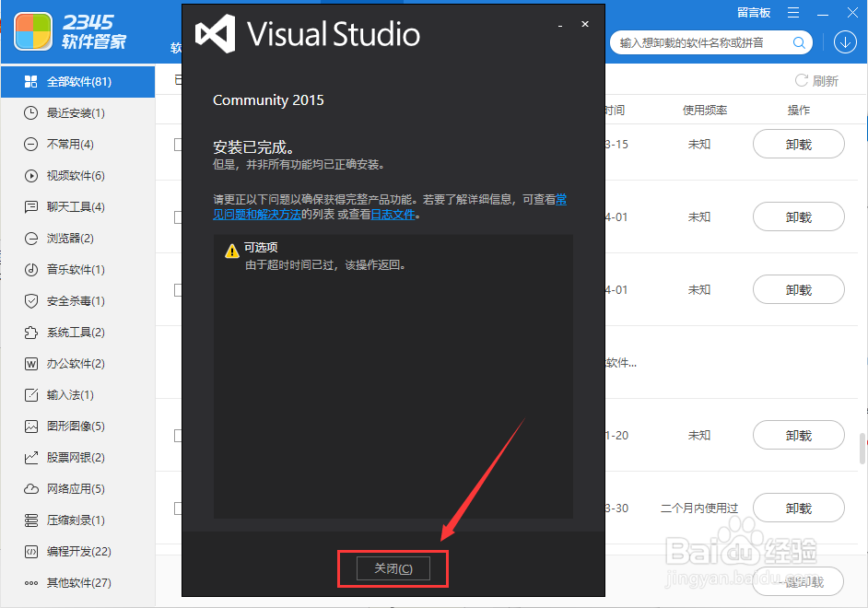Select 全部软件(81) in the sidebar

coord(78,82)
